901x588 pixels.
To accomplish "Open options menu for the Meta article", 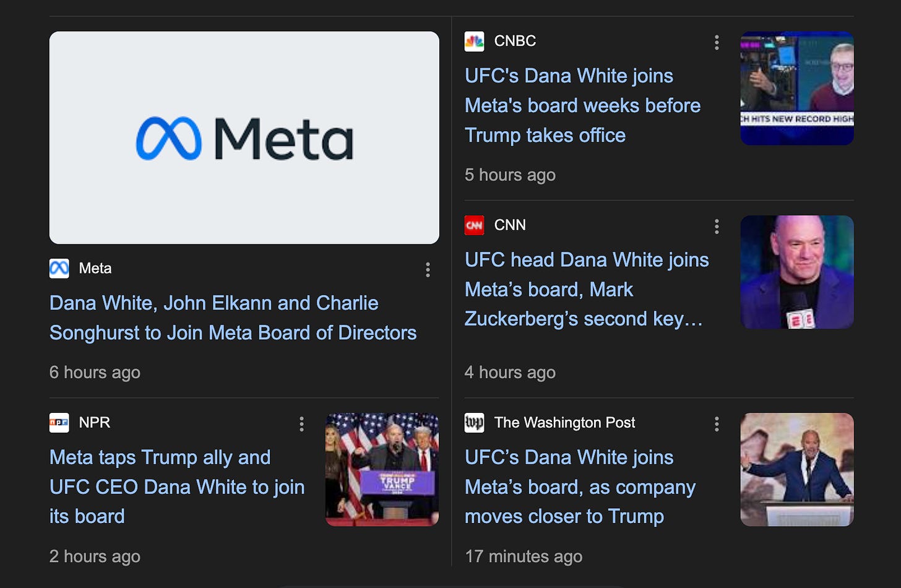I will pos(428,269).
